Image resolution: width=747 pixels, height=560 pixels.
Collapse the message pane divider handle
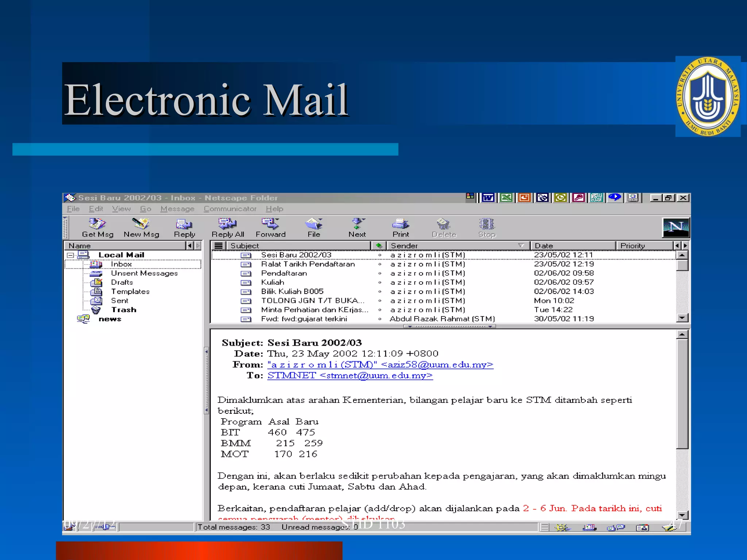[449, 326]
